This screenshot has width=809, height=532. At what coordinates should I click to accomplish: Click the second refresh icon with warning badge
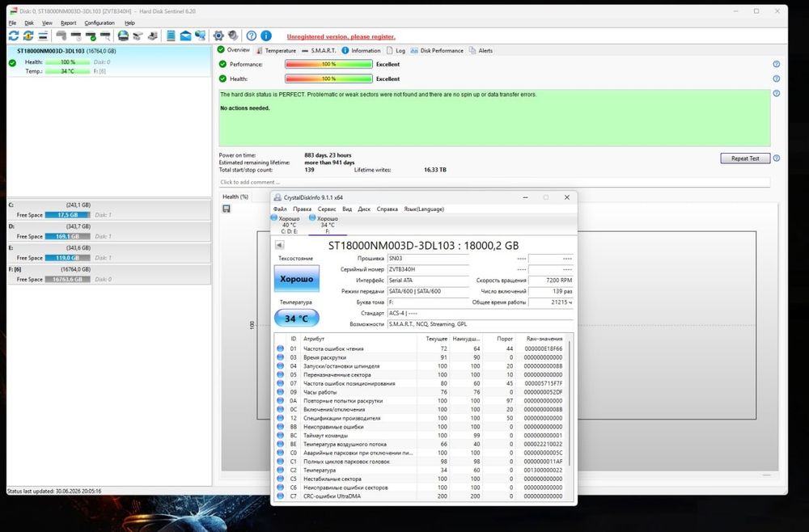(x=28, y=36)
